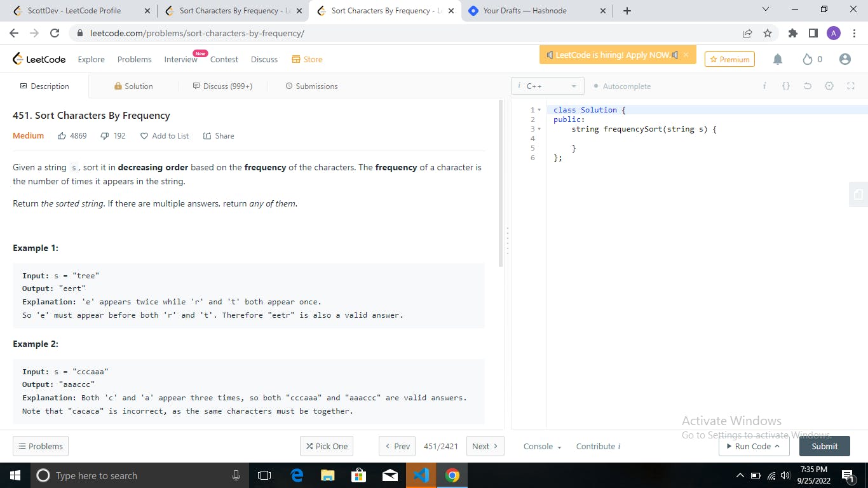868x488 pixels.
Task: Open the floating notes panel icon
Action: click(x=858, y=194)
